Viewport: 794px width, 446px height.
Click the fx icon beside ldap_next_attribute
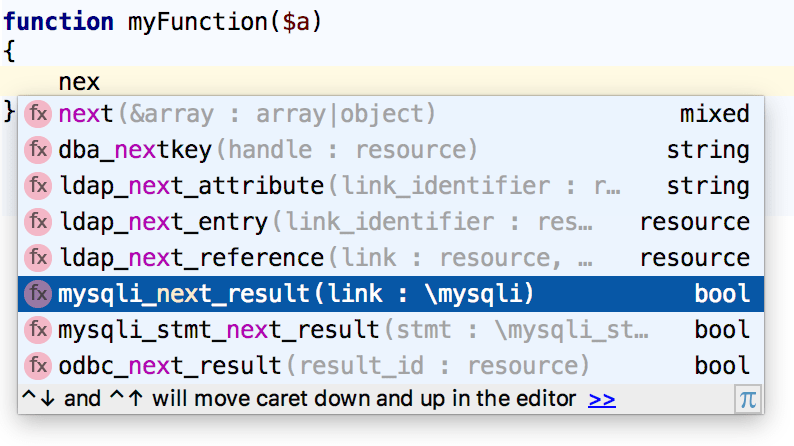click(38, 186)
